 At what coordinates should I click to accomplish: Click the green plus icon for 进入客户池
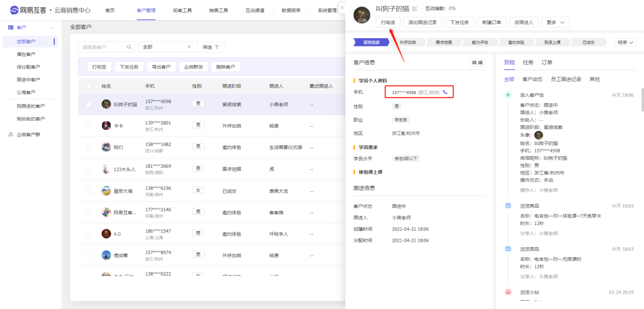pyautogui.click(x=507, y=95)
